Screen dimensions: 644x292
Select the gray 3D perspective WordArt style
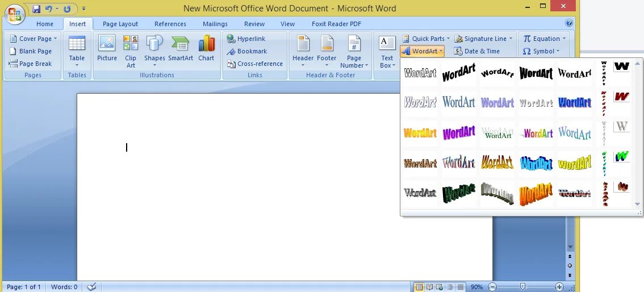coord(497,193)
